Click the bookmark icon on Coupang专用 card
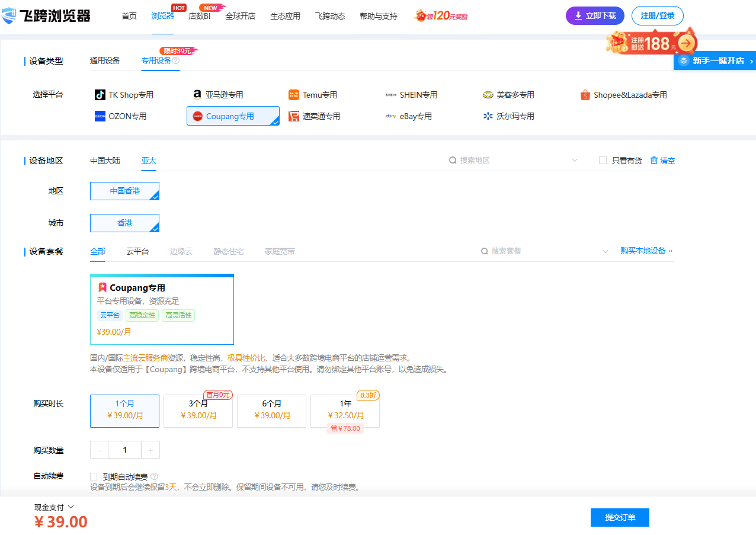Image resolution: width=756 pixels, height=535 pixels. pos(102,287)
